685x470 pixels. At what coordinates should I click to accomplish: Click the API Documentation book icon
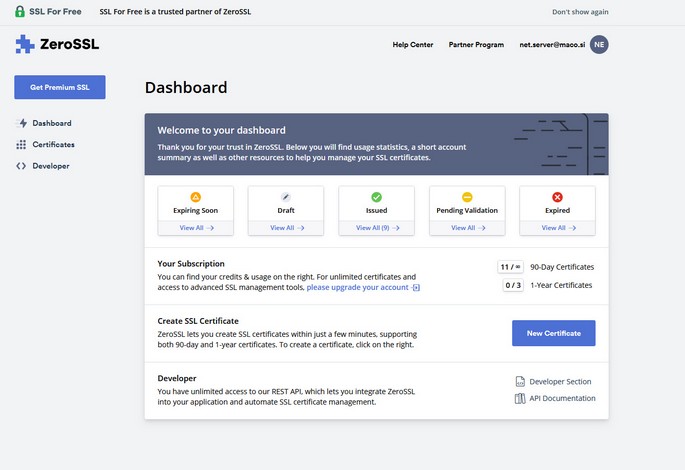[x=520, y=398]
